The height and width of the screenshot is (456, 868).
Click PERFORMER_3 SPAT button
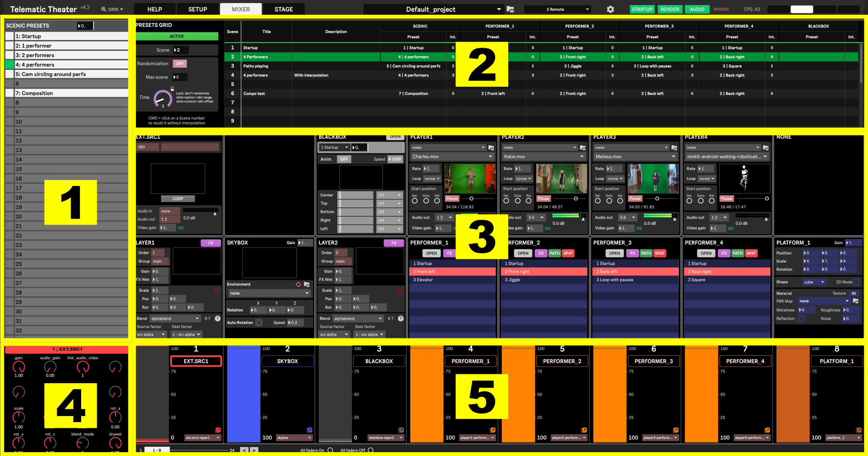[x=660, y=253]
